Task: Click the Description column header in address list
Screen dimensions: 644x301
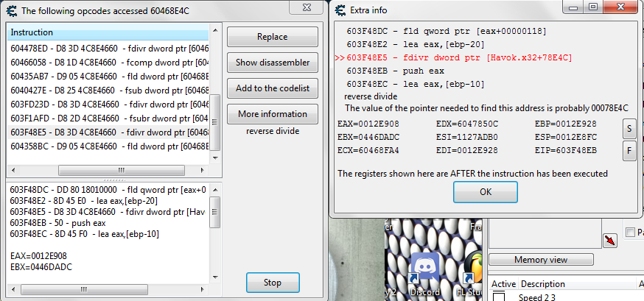Action: tap(542, 284)
